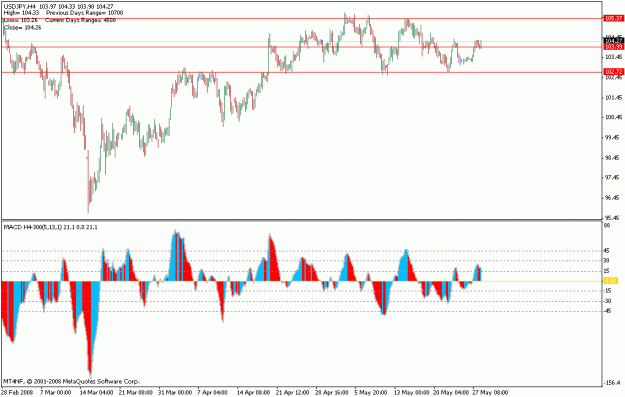This screenshot has height=397, width=625.
Task: Select the 88 MACD scale value
Action: [608, 226]
